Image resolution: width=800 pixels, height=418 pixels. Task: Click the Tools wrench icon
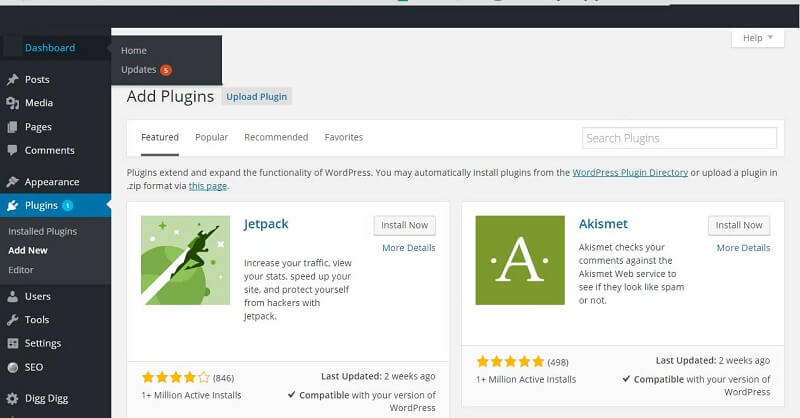pyautogui.click(x=12, y=320)
